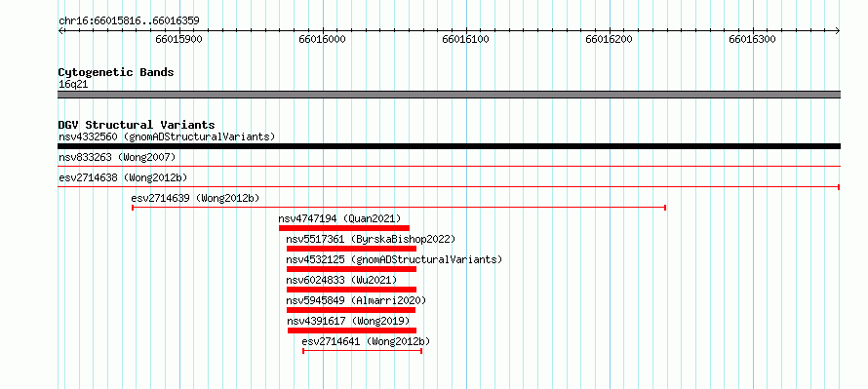Click ruler coordinate 66016200
The height and width of the screenshot is (389, 868).
pyautogui.click(x=609, y=39)
